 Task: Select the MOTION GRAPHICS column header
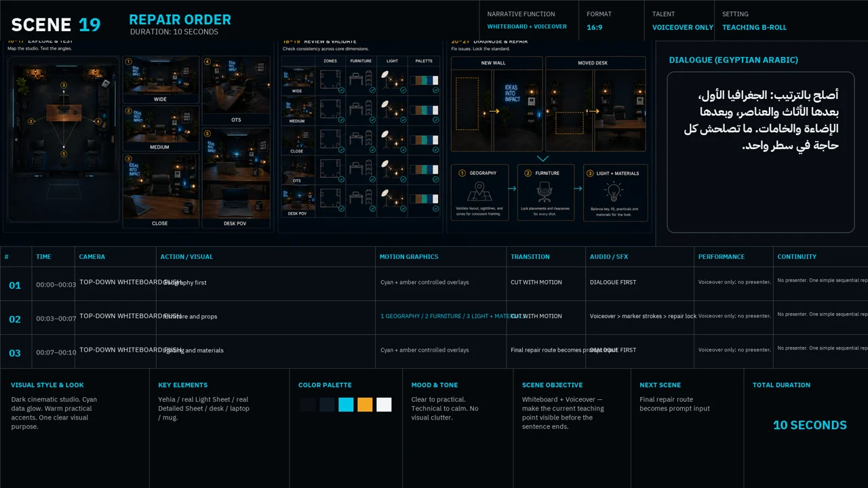click(409, 257)
